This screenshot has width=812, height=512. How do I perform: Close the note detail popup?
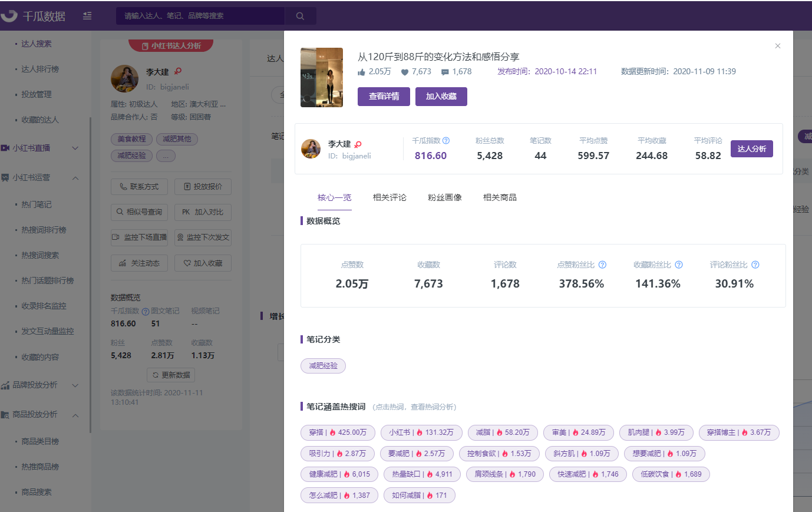click(778, 46)
